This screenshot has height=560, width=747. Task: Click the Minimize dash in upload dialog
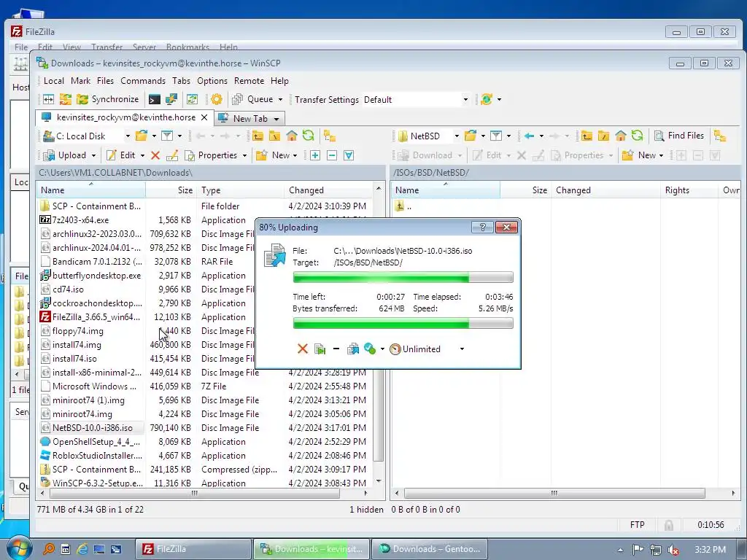(x=336, y=349)
